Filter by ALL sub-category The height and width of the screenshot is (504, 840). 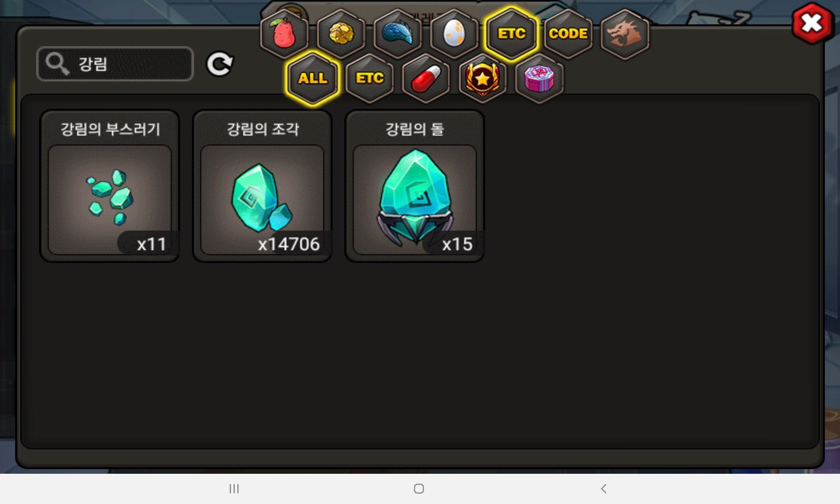point(313,78)
